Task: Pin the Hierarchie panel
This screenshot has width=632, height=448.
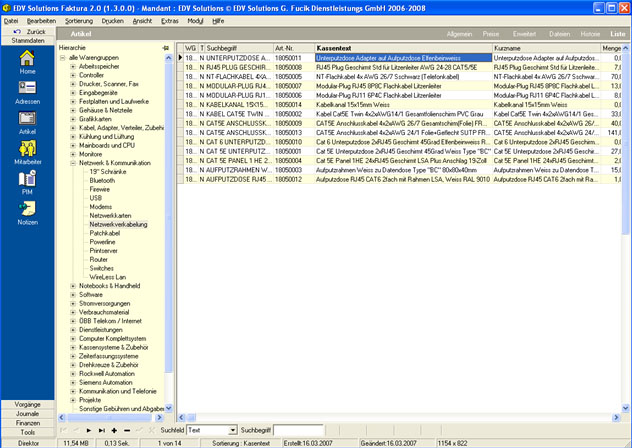Action: point(163,47)
